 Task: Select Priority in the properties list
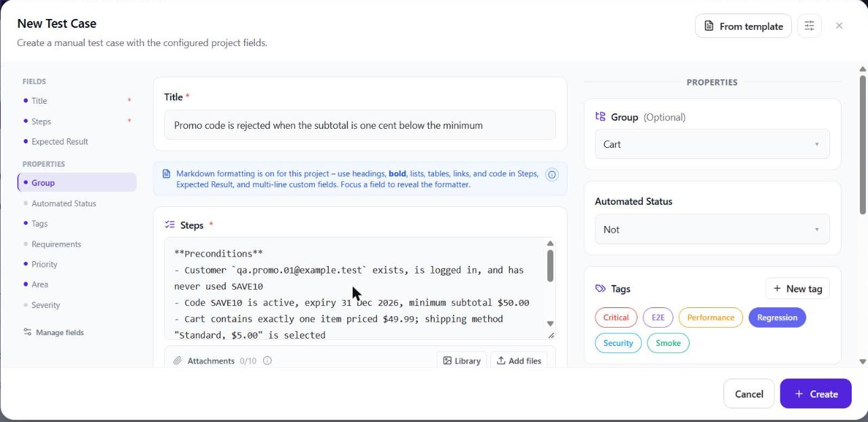click(77, 264)
